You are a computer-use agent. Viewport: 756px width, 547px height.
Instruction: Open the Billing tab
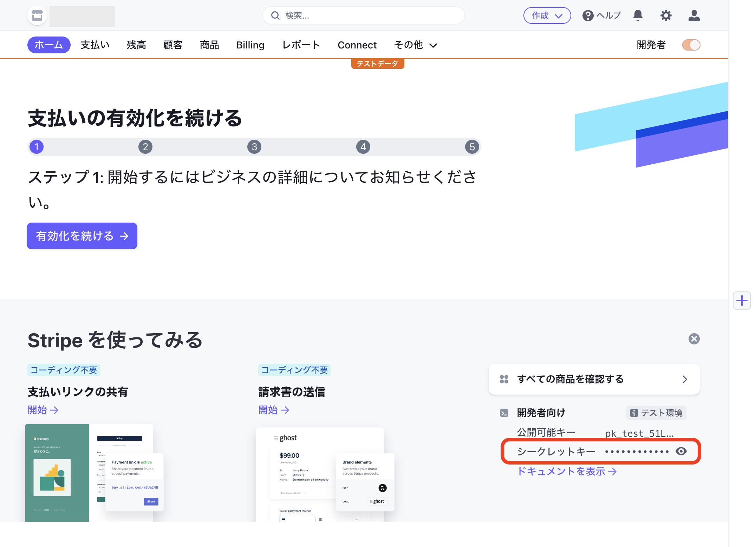pyautogui.click(x=250, y=45)
